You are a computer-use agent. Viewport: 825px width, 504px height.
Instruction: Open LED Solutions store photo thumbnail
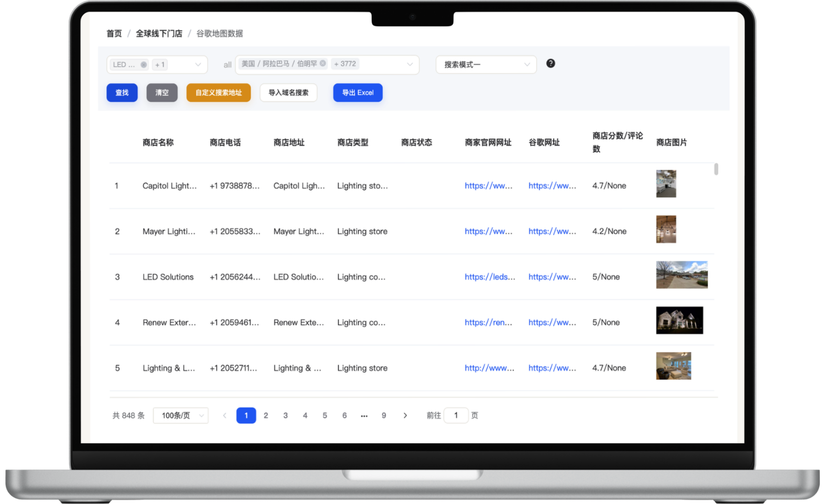click(682, 275)
